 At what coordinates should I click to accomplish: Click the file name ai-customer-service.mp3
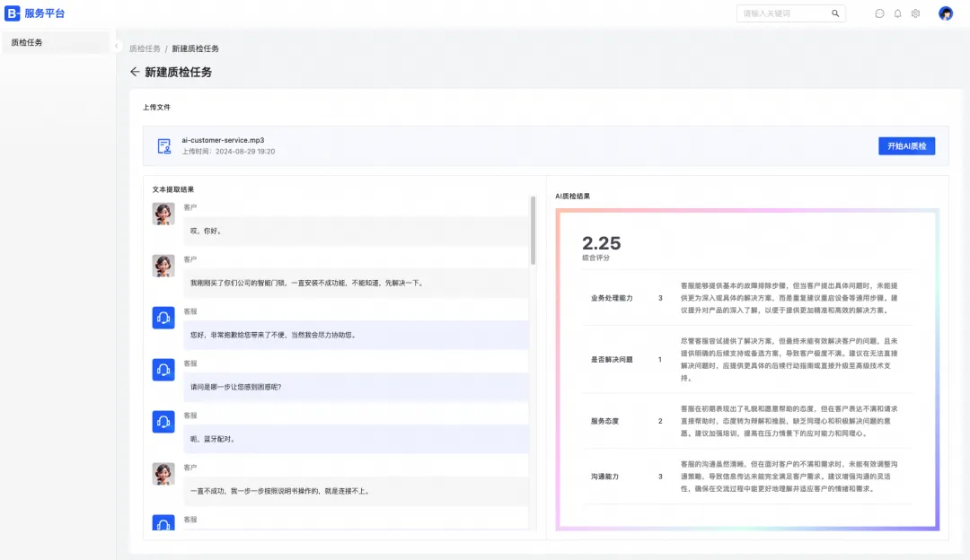click(223, 140)
